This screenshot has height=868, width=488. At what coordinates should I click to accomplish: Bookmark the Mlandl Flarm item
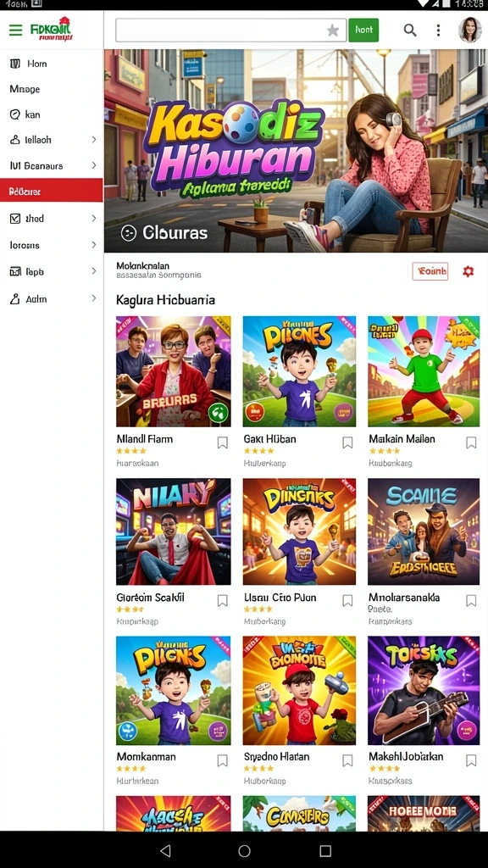coord(223,442)
